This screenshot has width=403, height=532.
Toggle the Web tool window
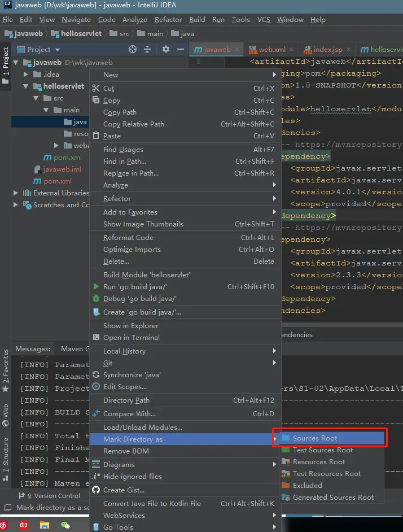point(6,416)
